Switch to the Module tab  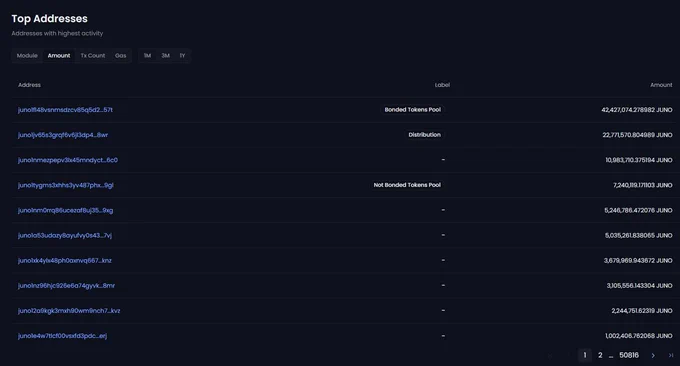point(27,56)
